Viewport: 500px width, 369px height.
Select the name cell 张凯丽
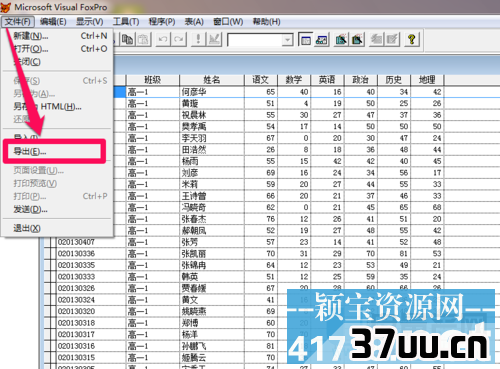coord(212,254)
